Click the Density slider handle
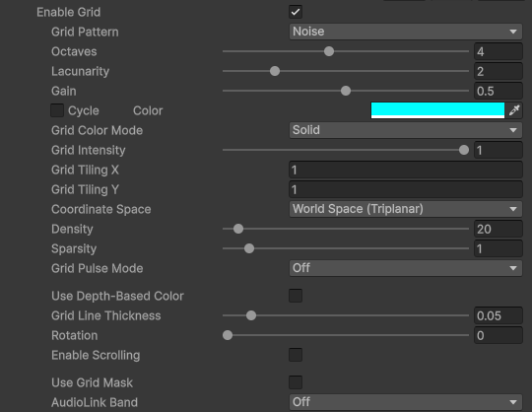 point(238,229)
